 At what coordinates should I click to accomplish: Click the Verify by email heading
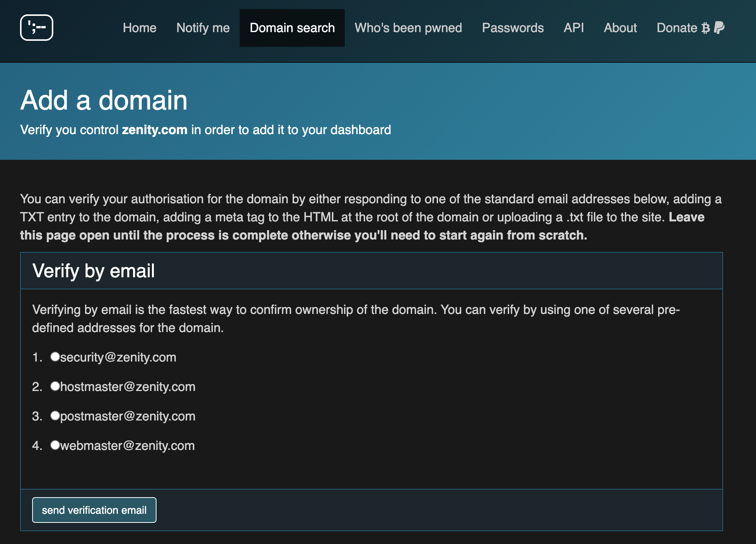coord(93,271)
